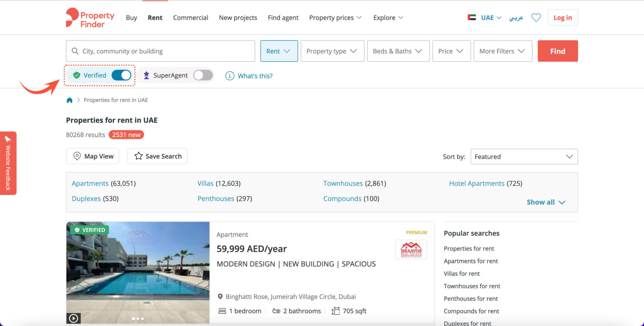Viewport: 644px width, 326px height.
Task: Click the Website Feedback tab icon
Action: [8, 138]
